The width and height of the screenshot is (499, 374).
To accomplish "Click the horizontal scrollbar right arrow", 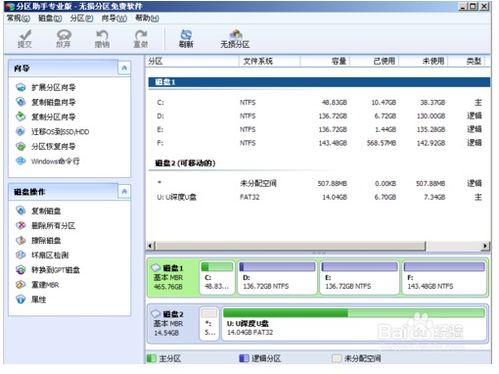I will (x=485, y=246).
